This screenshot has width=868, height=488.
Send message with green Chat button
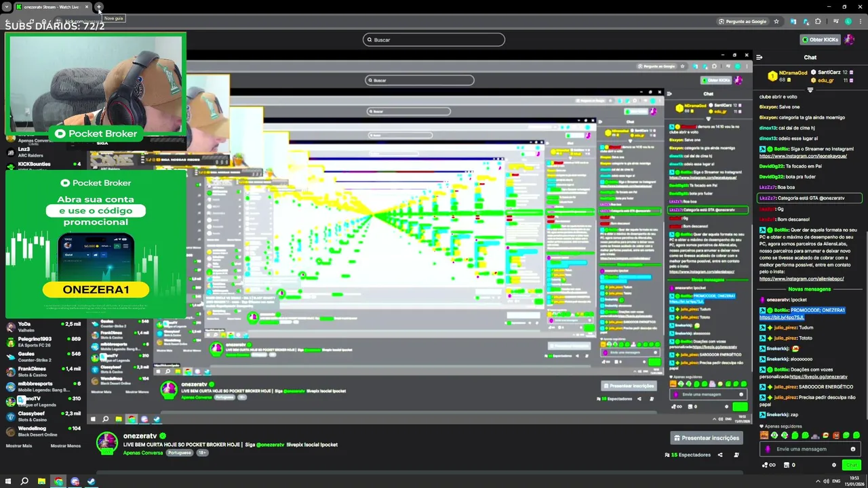pyautogui.click(x=851, y=465)
